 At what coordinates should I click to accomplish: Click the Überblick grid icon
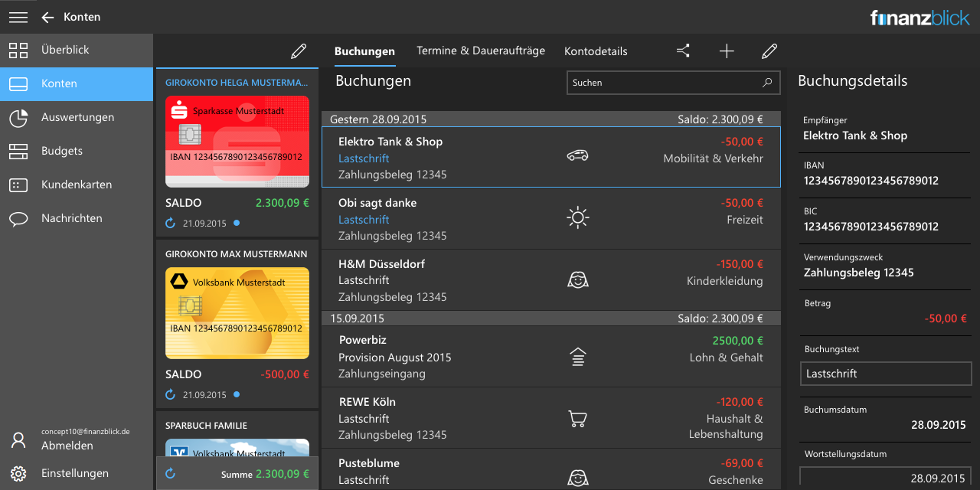tap(18, 51)
